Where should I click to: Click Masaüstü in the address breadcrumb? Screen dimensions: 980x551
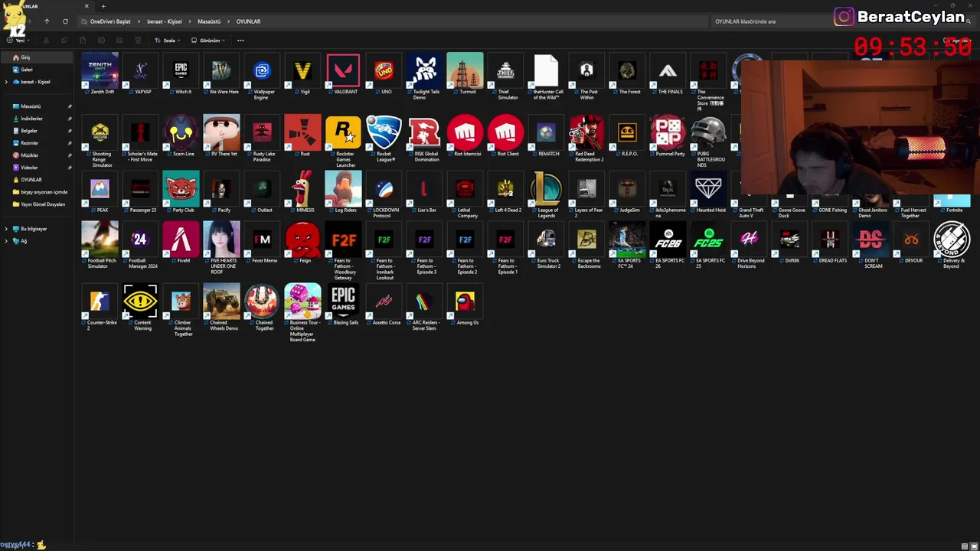pyautogui.click(x=209, y=21)
